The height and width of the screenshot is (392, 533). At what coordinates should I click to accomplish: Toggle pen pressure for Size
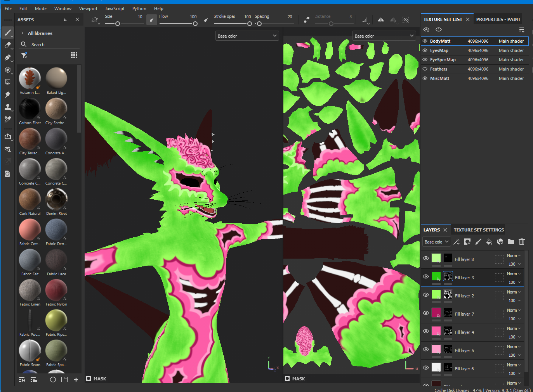pos(151,20)
